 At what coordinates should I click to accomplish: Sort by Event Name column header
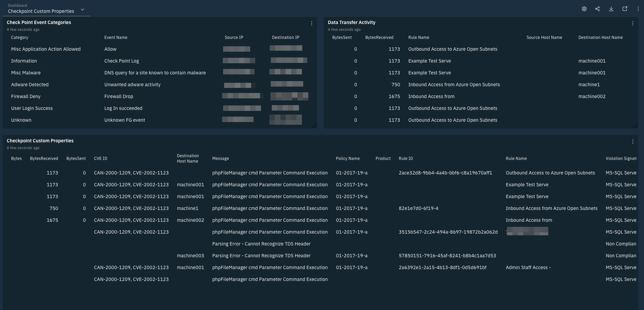coord(116,38)
